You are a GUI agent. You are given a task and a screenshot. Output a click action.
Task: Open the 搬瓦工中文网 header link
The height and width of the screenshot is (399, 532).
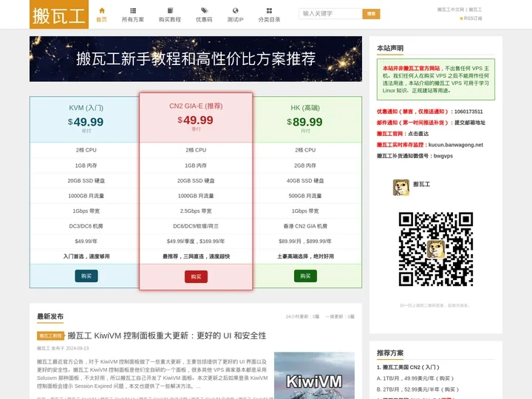click(x=450, y=10)
